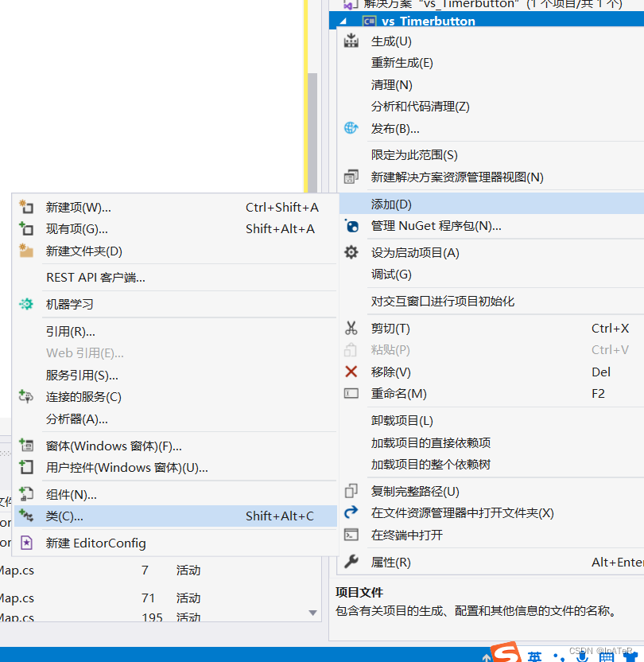
Task: Click the 项目文件 property description heading
Action: tap(359, 592)
